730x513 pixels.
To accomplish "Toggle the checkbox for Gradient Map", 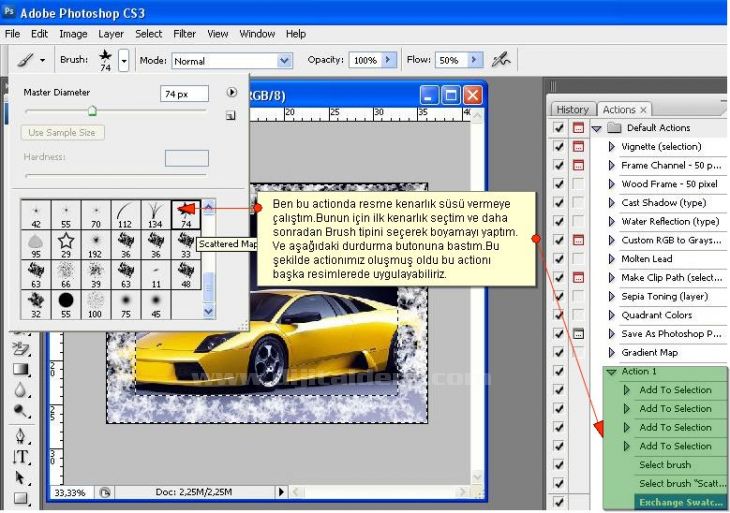I will [559, 352].
